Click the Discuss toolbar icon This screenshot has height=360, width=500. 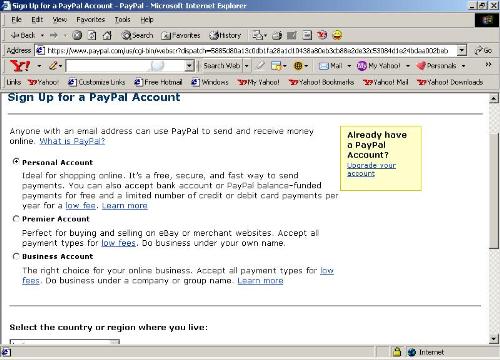click(307, 35)
